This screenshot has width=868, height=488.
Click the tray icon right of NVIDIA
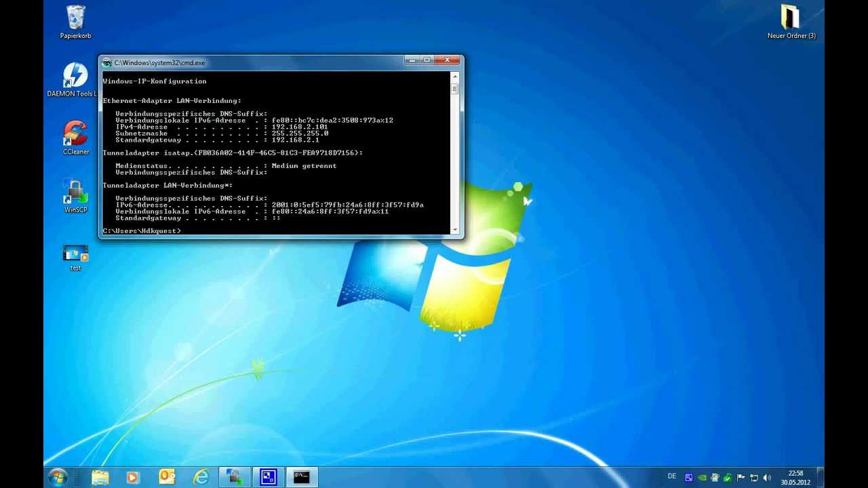715,478
